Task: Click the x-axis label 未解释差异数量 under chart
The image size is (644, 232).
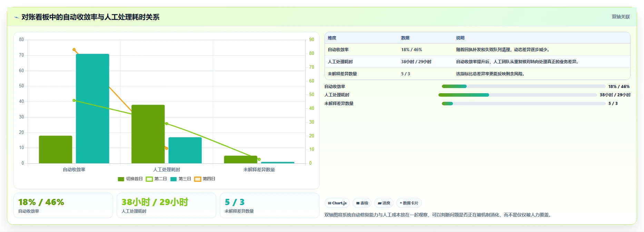Action: (x=259, y=170)
